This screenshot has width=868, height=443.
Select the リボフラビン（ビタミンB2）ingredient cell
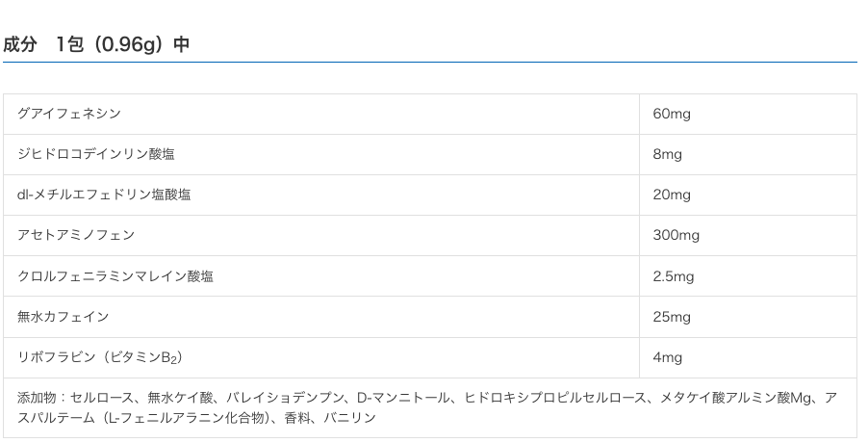[x=100, y=357]
